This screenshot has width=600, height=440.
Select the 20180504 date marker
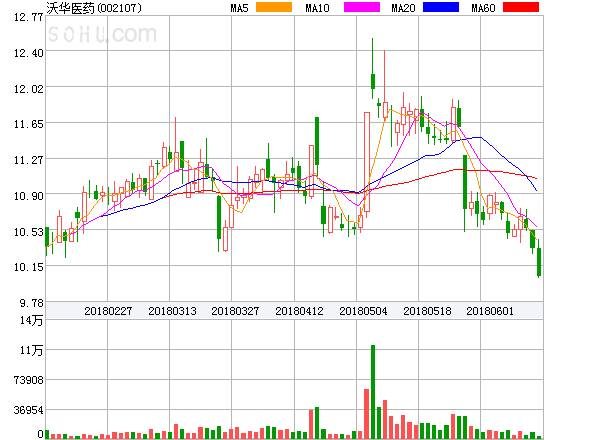363,311
